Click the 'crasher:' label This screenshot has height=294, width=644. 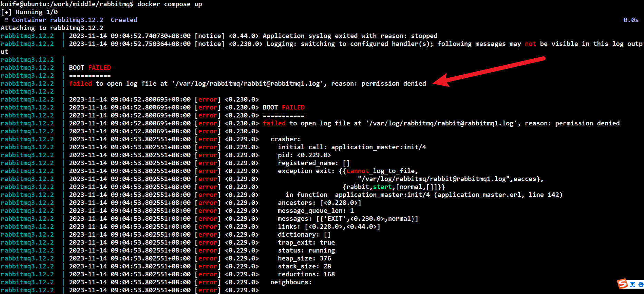point(286,139)
